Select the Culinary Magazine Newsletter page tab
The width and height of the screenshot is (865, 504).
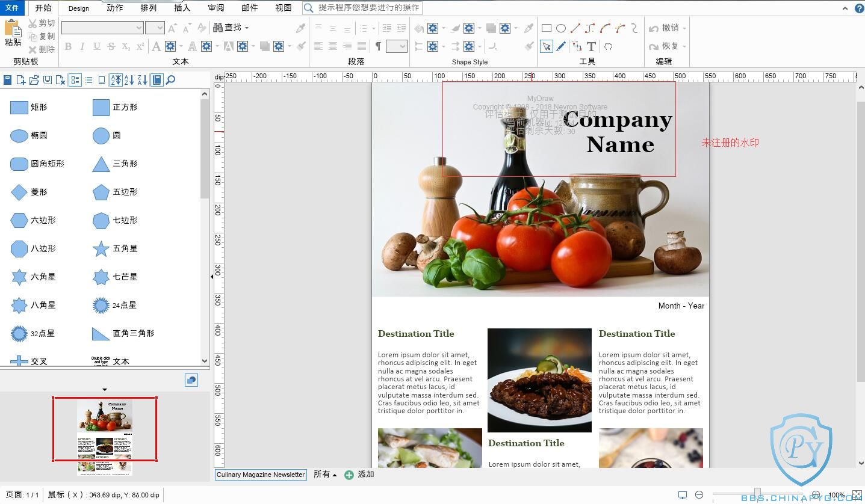point(261,475)
